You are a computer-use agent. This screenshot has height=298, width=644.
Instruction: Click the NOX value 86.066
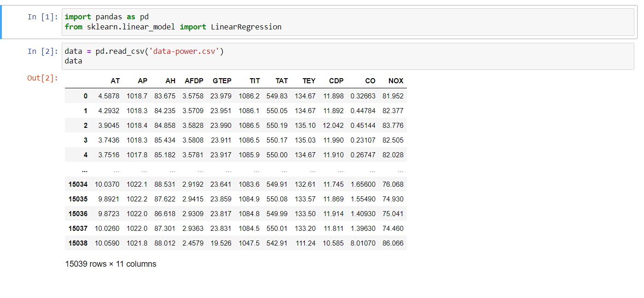[x=393, y=243]
